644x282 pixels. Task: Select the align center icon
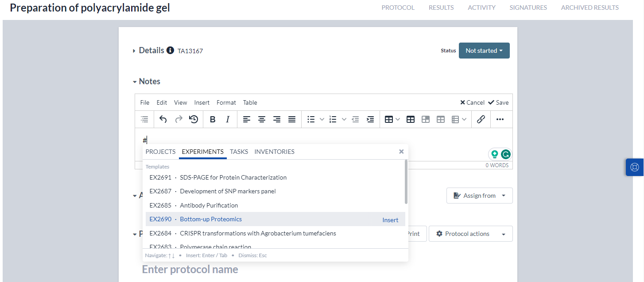(262, 119)
